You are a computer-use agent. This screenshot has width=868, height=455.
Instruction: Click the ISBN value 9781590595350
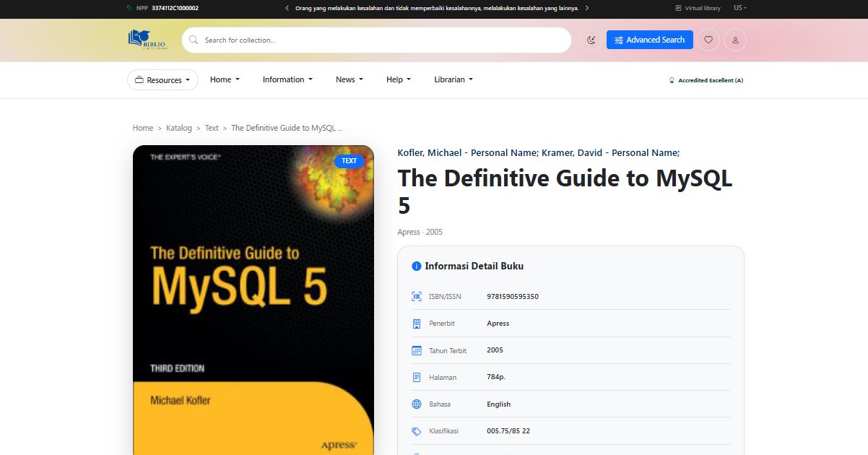(x=513, y=296)
